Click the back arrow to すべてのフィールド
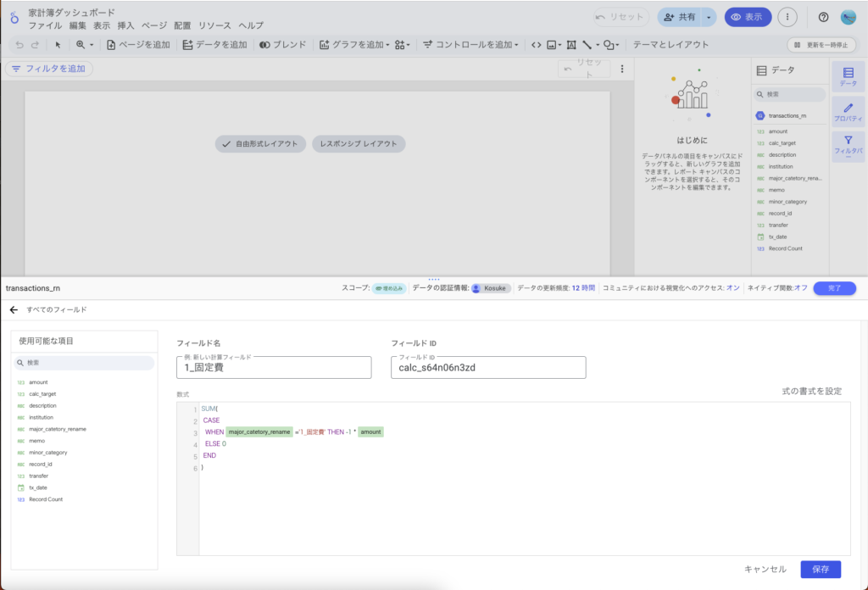Viewport: 868px width, 590px height. [x=14, y=310]
